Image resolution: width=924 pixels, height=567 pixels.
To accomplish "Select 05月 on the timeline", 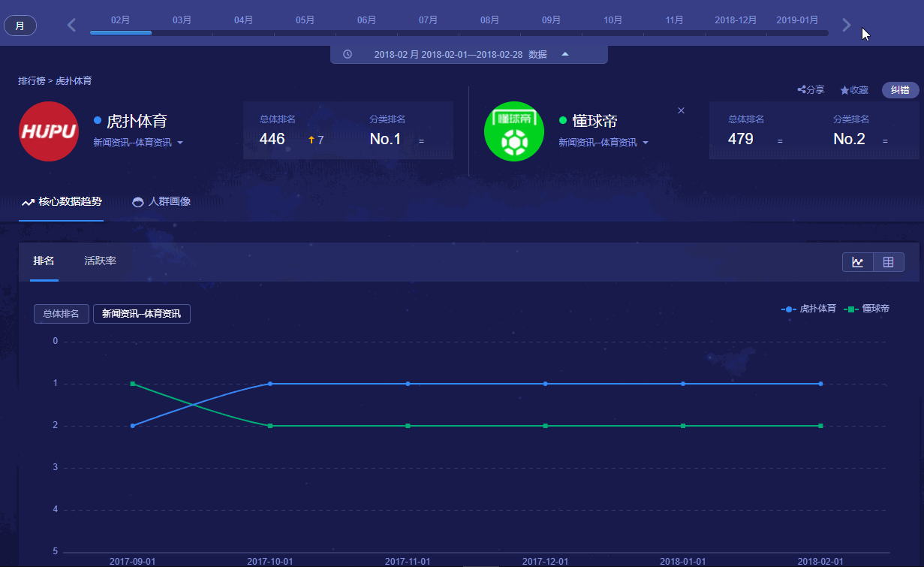I will pyautogui.click(x=305, y=20).
